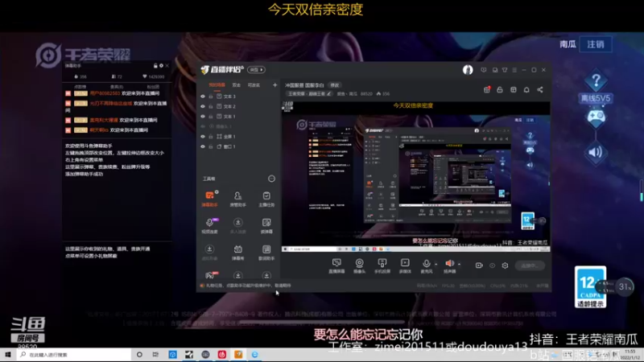Toggle lock icon of 弹幕助手 window

coord(155,66)
